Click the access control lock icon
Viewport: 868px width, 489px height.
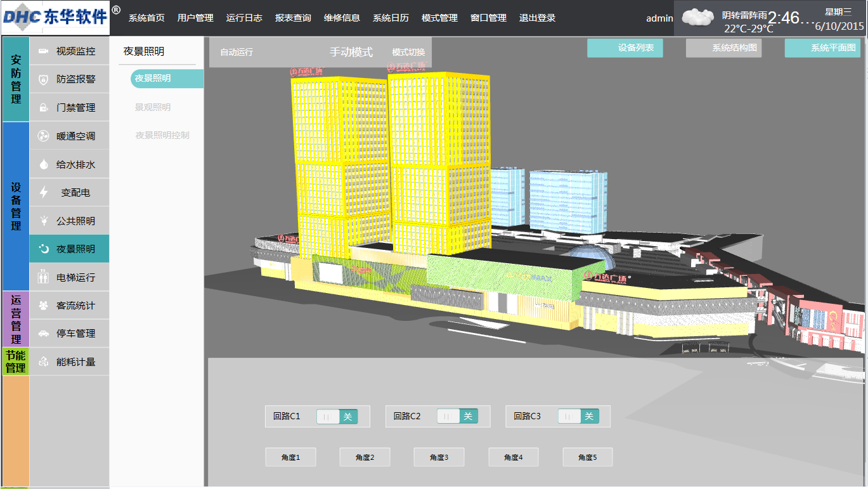43,108
